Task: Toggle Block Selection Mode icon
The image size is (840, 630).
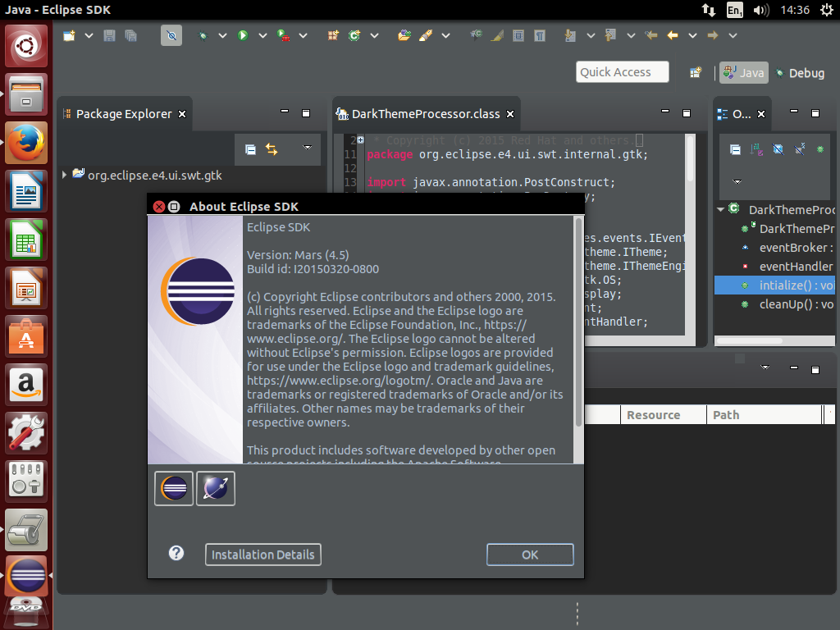Action: [x=518, y=35]
